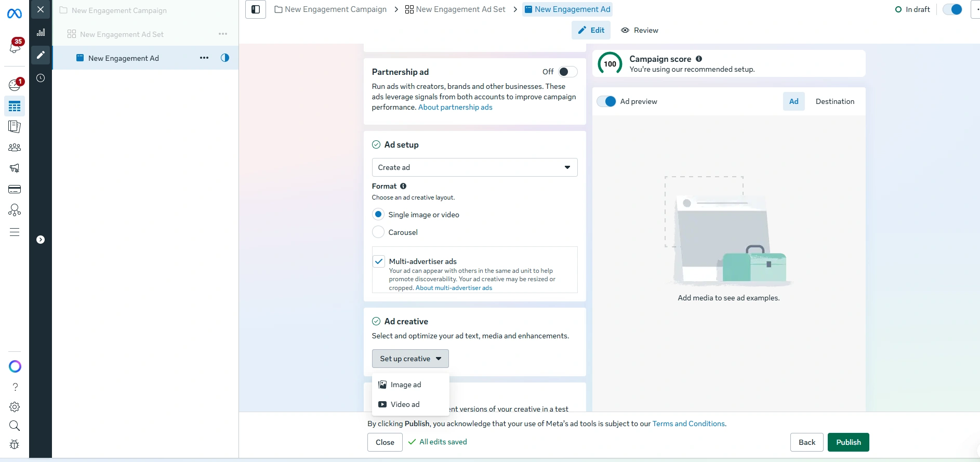Click the clock history icon

[41, 78]
